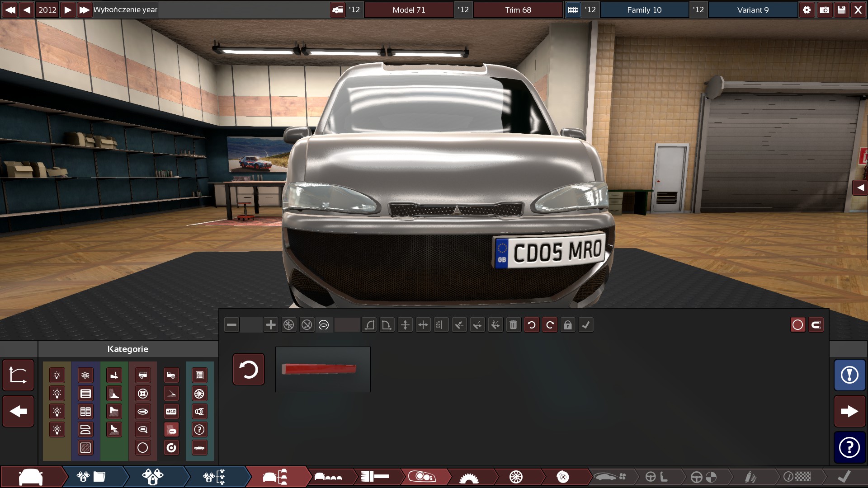The width and height of the screenshot is (868, 488).
Task: Delete selected fixture with trash icon
Action: click(x=513, y=325)
